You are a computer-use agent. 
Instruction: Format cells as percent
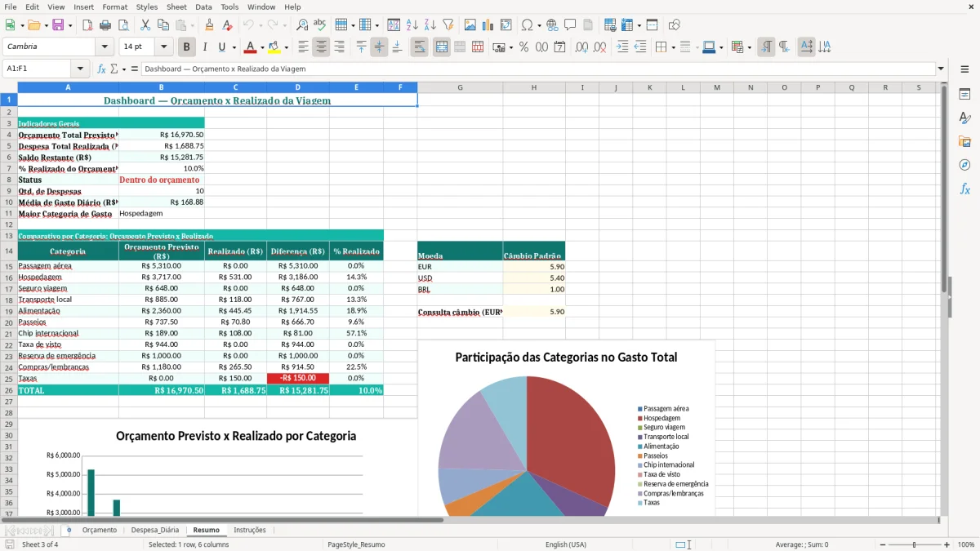point(523,47)
